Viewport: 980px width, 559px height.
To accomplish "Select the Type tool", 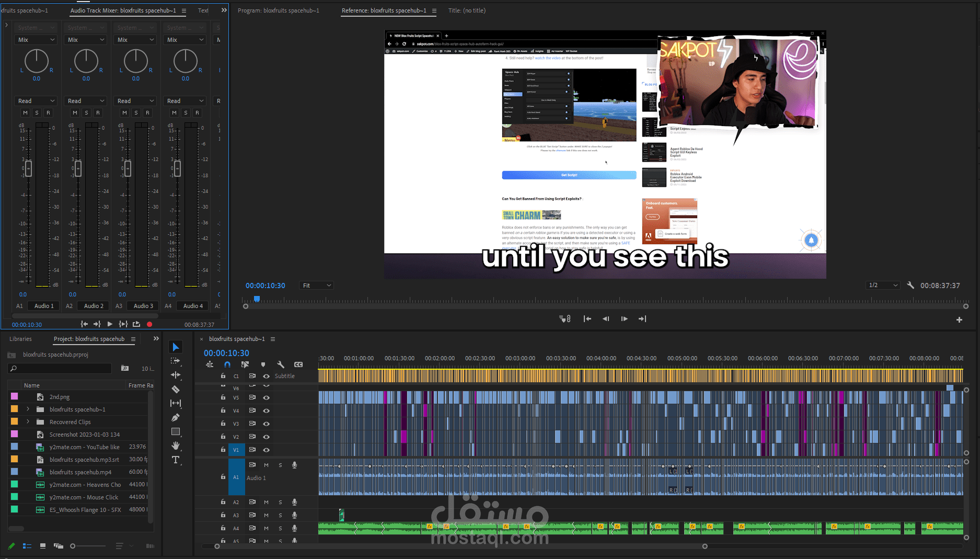I will click(x=176, y=460).
